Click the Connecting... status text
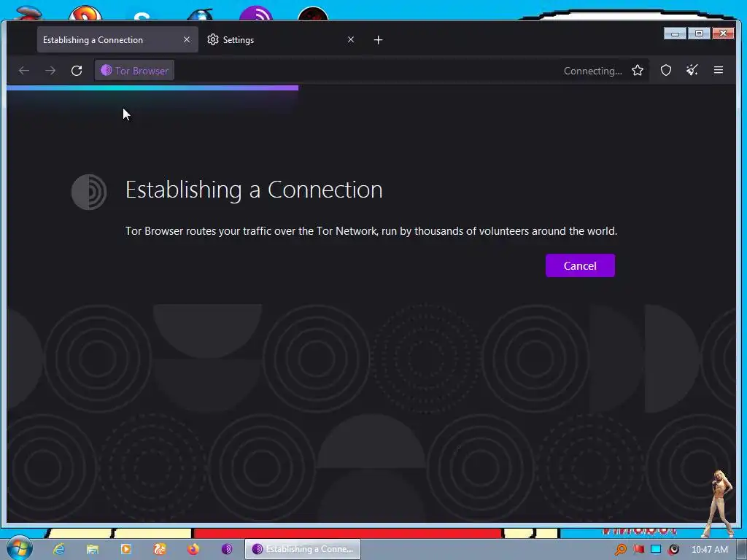This screenshot has height=560, width=747. coord(592,71)
